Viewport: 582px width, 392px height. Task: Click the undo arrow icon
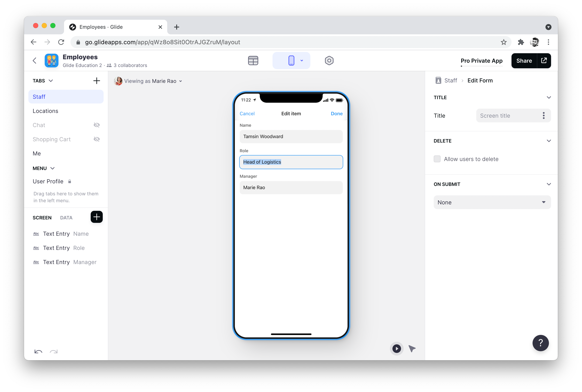38,352
